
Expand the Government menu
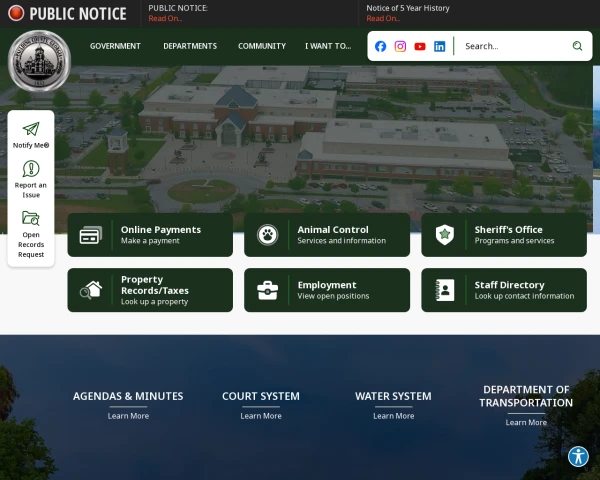(x=115, y=46)
